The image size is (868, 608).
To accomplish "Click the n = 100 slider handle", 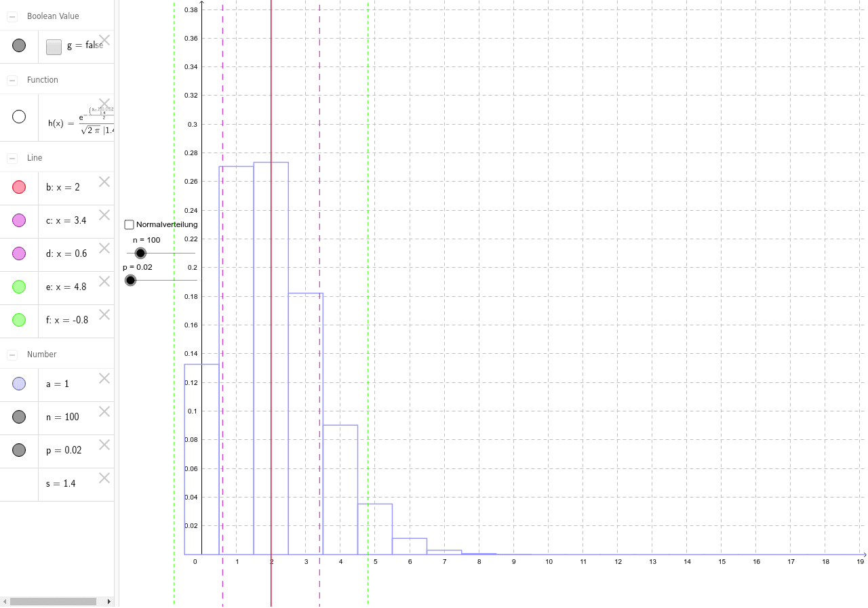I will [x=140, y=253].
